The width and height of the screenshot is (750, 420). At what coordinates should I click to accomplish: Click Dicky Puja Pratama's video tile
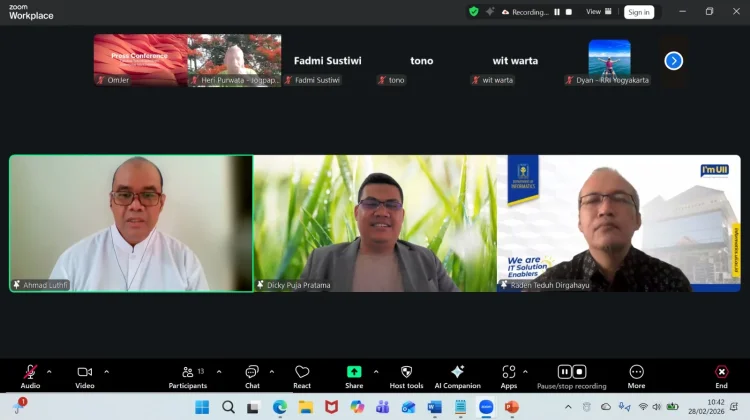(375, 223)
